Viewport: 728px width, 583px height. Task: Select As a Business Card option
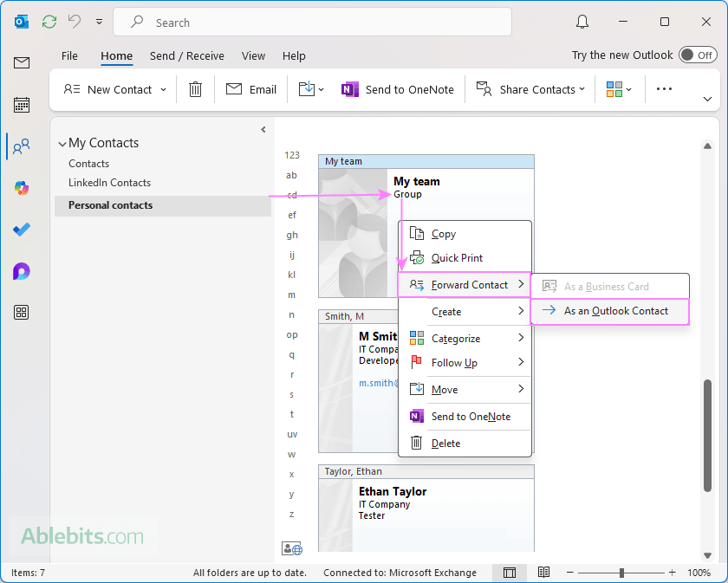click(x=610, y=287)
